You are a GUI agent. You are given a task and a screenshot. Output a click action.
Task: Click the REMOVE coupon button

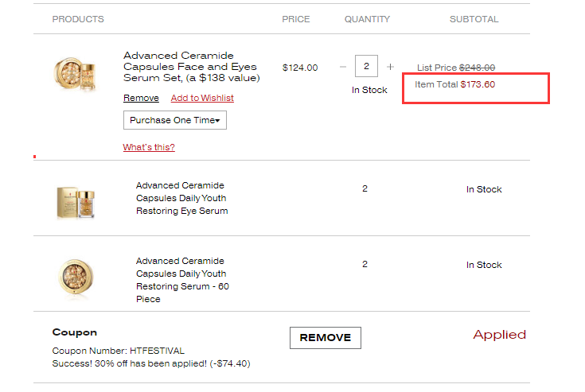tap(326, 338)
